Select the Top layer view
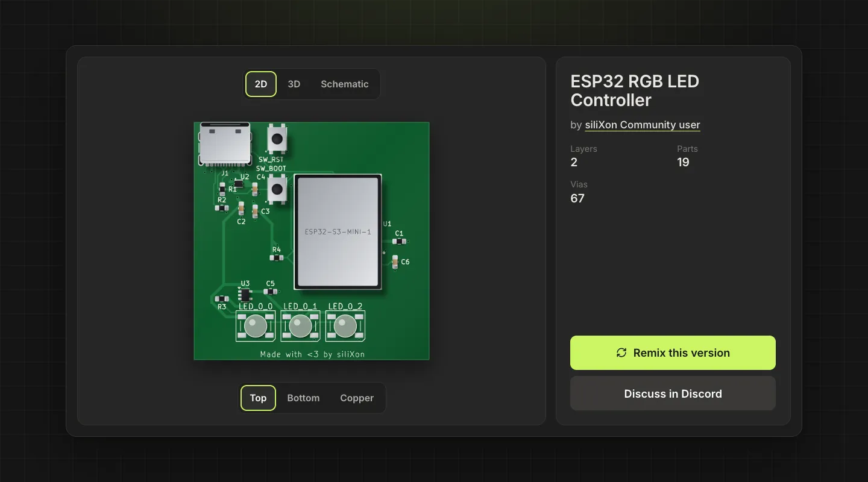868x482 pixels. click(x=258, y=398)
